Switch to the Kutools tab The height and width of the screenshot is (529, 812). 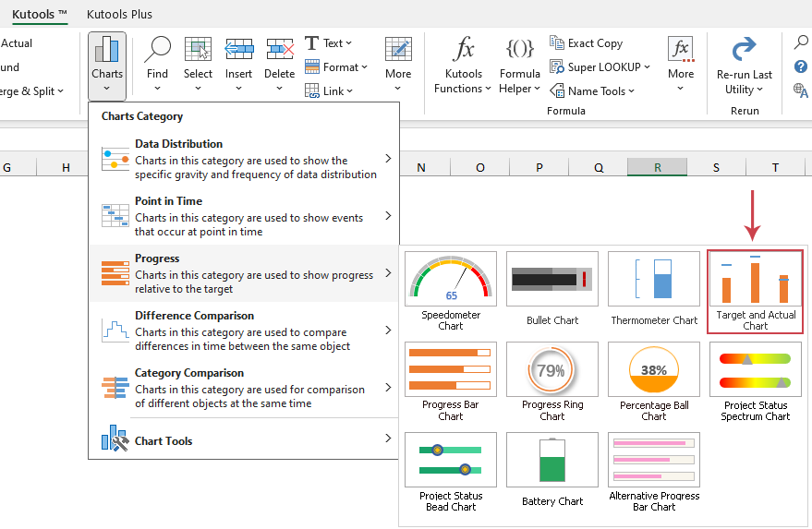[x=40, y=14]
